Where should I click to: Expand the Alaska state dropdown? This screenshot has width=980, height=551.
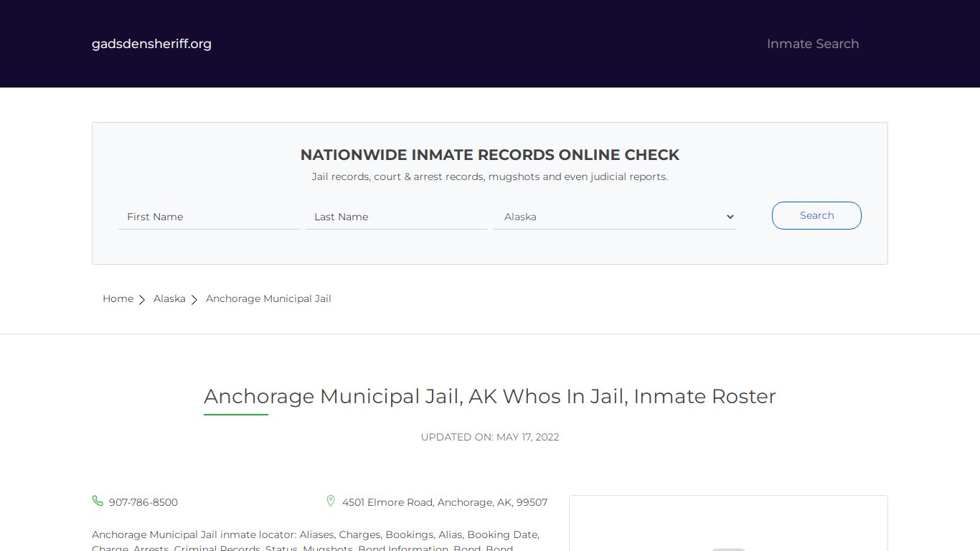coord(615,217)
